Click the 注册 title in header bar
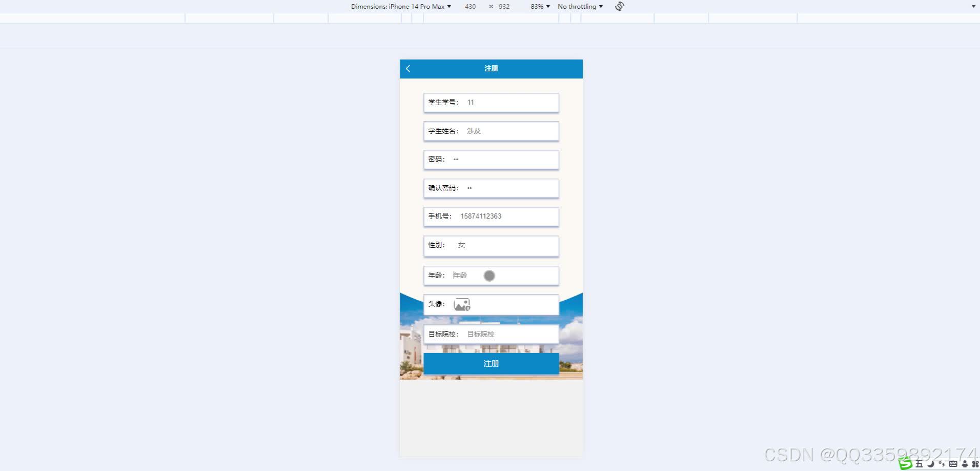Viewport: 980px width, 471px height. tap(491, 69)
